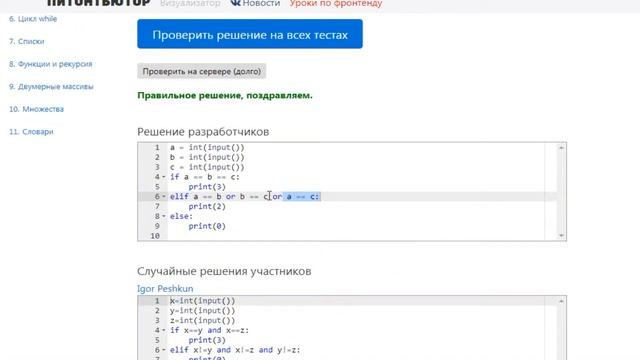Click scroll-down arrow of developers' solution editor
The height and width of the screenshot is (360, 640).
[x=562, y=236]
